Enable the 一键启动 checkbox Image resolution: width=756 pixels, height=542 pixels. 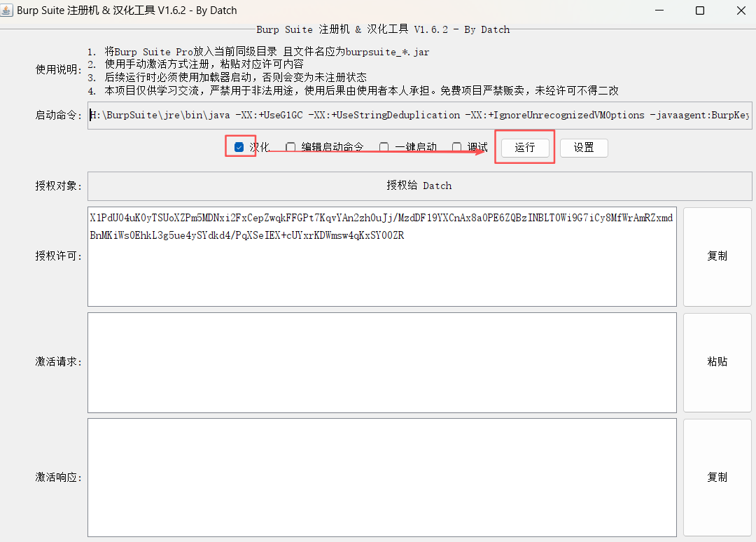click(384, 147)
